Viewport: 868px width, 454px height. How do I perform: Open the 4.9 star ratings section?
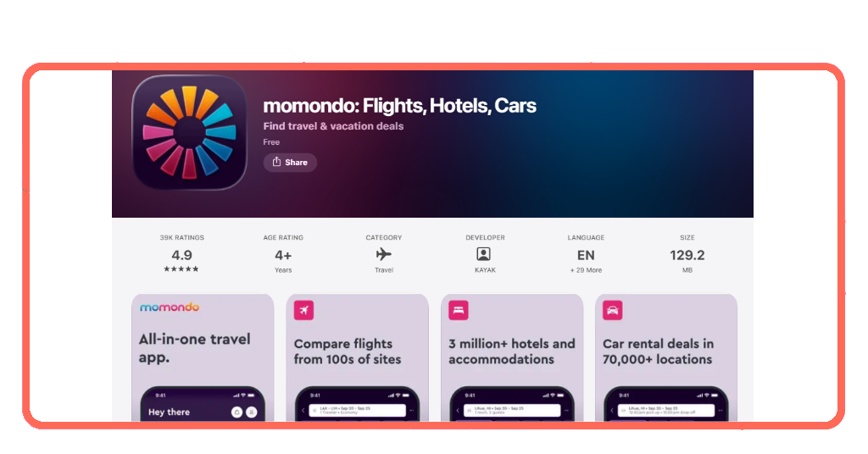pyautogui.click(x=181, y=254)
